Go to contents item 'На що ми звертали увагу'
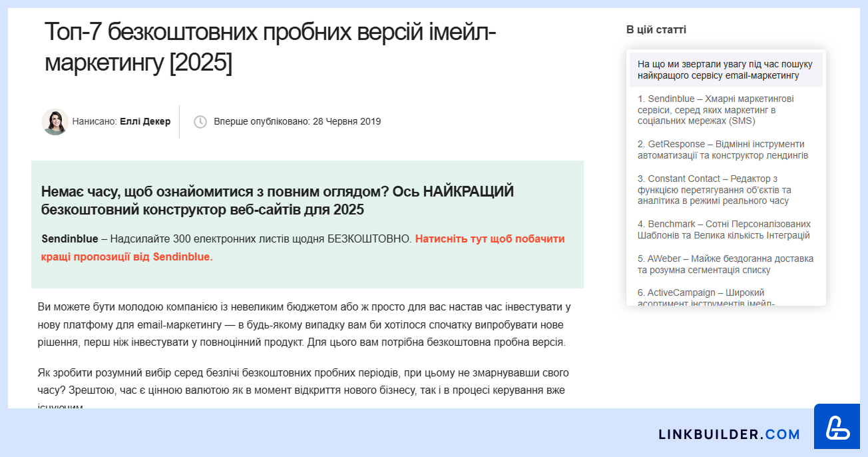Screen dimensions: 868x457 click(726, 70)
